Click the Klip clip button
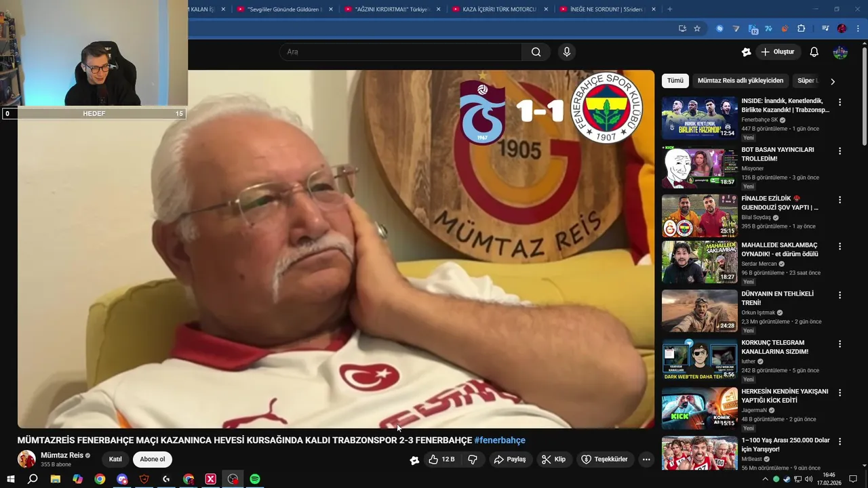This screenshot has height=488, width=868. pos(554,460)
